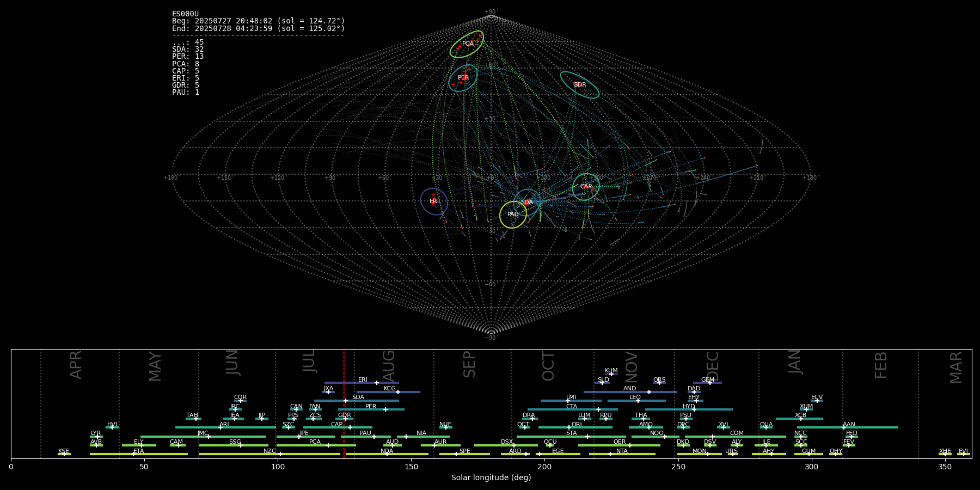Click the 'PAU: 1' legend entry
980x490 pixels.
point(186,92)
